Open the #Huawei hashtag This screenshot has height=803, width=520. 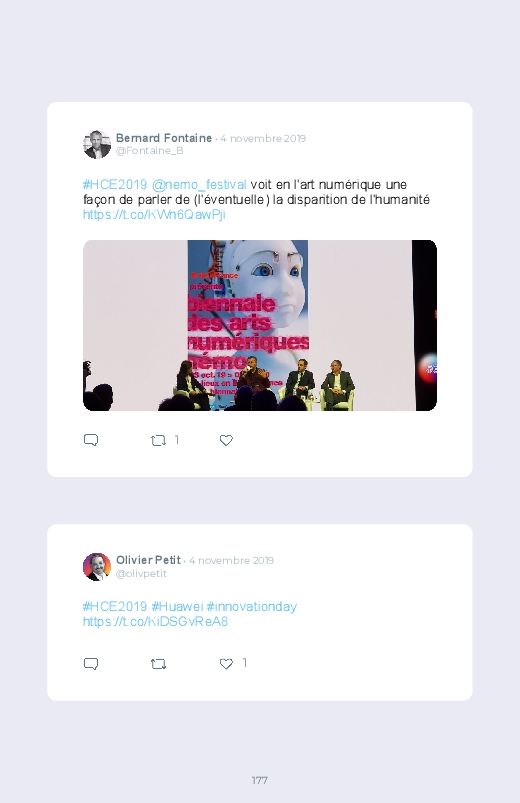pos(177,606)
